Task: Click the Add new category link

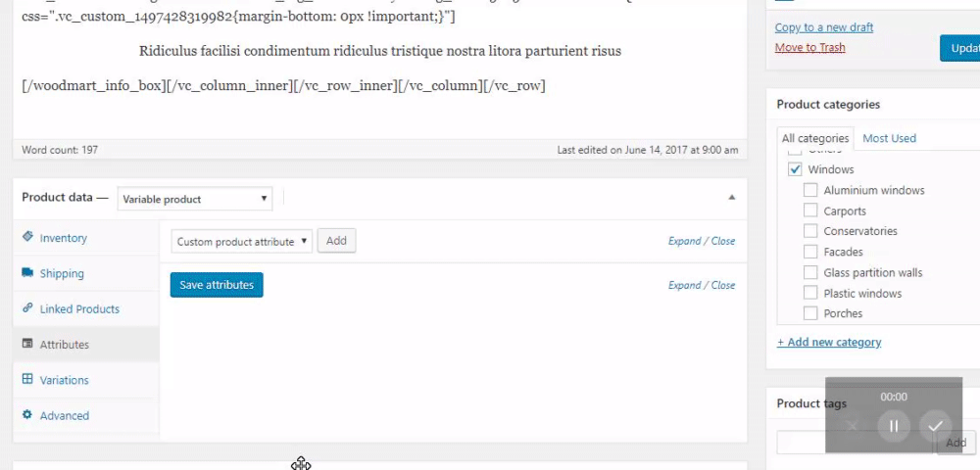Action: tap(829, 342)
